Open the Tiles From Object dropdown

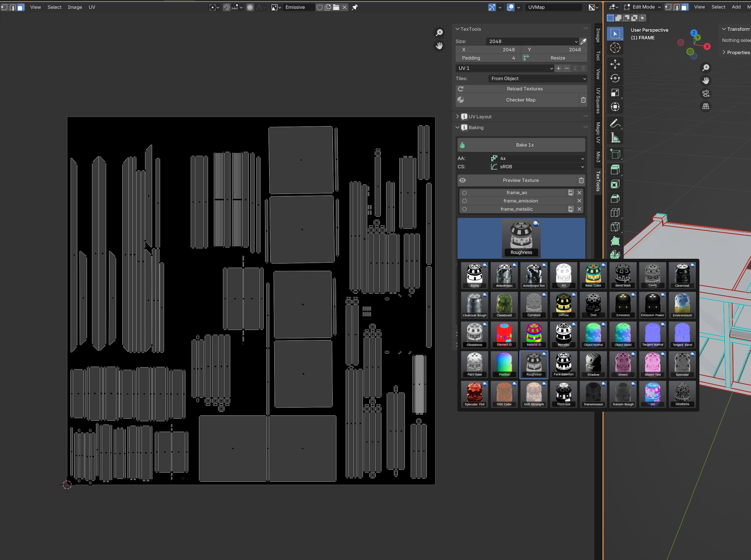538,78
